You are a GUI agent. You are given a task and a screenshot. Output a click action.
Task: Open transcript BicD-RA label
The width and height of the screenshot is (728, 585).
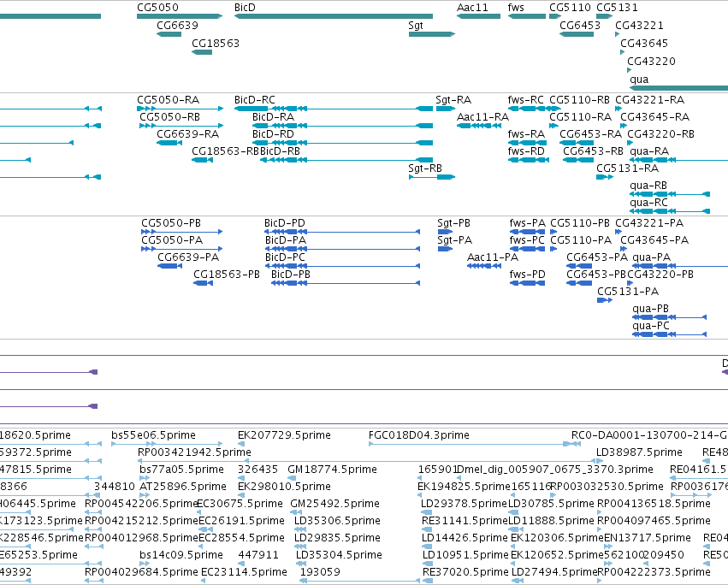click(273, 117)
